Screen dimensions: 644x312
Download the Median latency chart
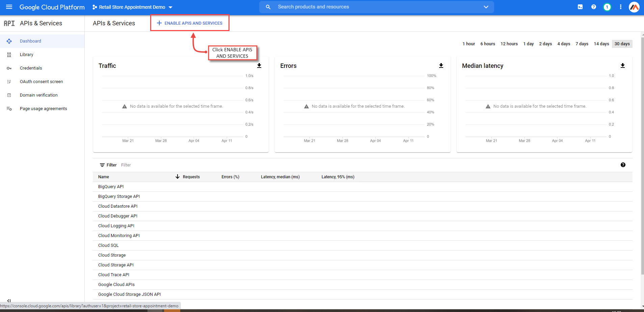pos(623,66)
